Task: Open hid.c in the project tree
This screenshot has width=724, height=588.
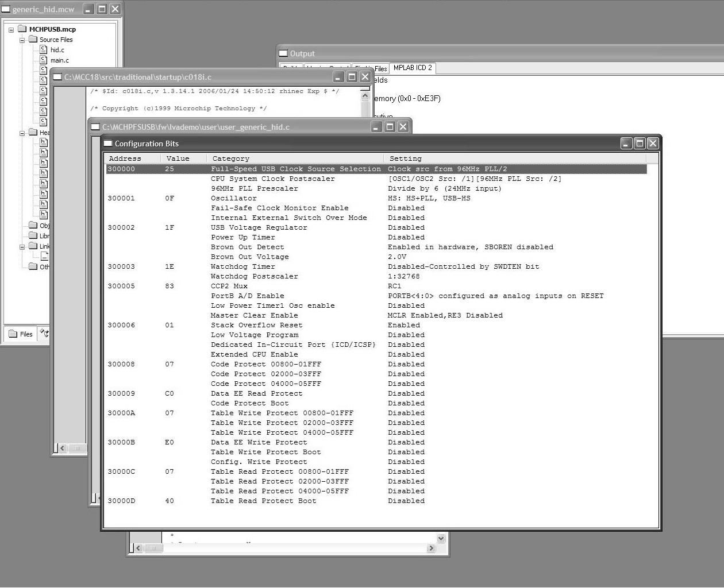Action: (x=57, y=50)
